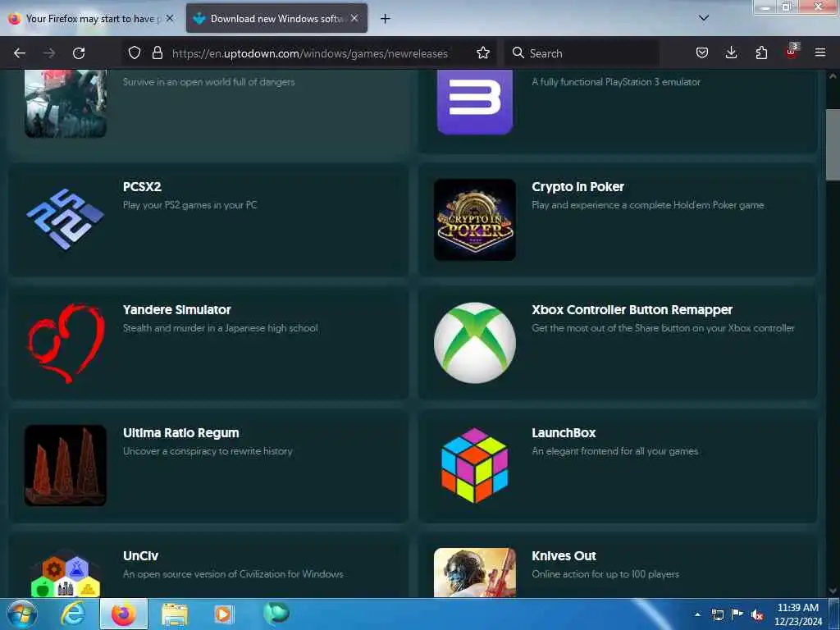The height and width of the screenshot is (630, 840).
Task: Open a new browser tab
Action: point(386,19)
